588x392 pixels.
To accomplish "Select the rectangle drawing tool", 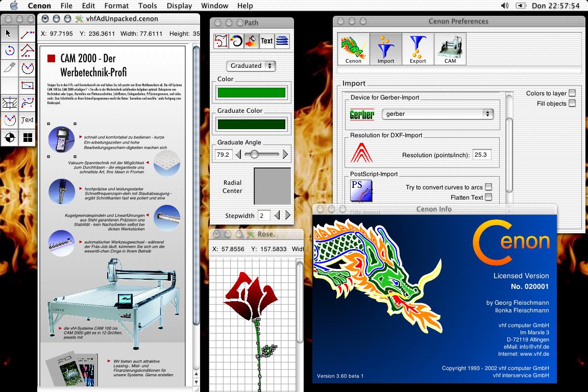I will pos(27,85).
